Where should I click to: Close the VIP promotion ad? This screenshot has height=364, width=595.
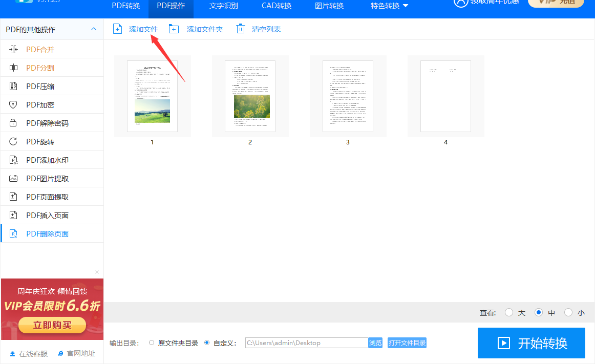(x=97, y=272)
